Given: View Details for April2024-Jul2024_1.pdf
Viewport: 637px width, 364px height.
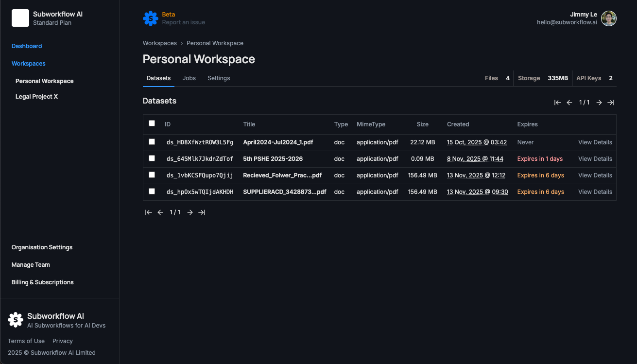Looking at the screenshot, I should (595, 142).
